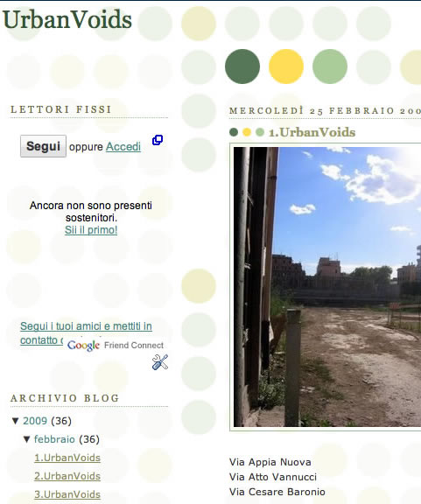Open the 2009 archive link
This screenshot has height=504, width=421.
(35, 421)
